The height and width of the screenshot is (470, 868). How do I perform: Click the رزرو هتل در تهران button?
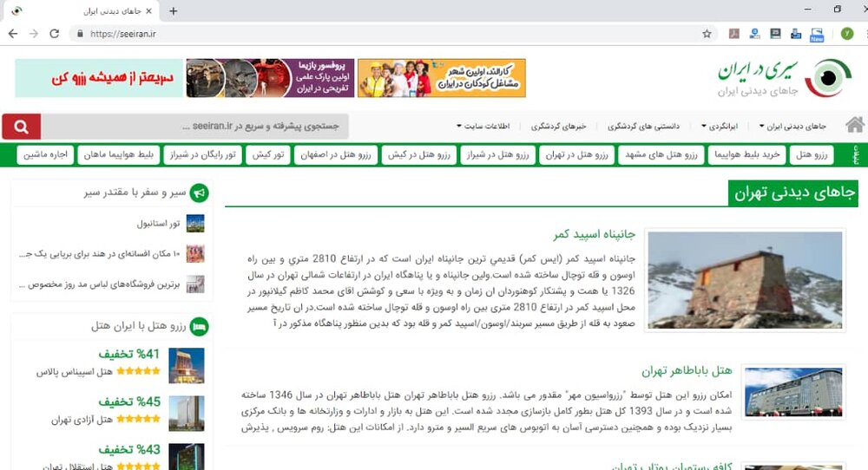(x=577, y=155)
